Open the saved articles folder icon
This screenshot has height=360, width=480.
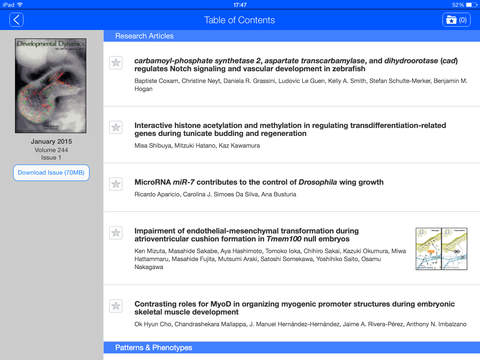pyautogui.click(x=456, y=20)
